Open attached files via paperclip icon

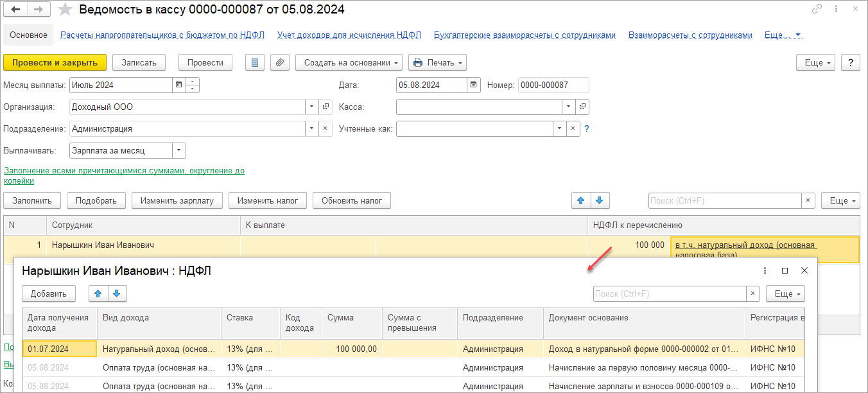[x=279, y=62]
